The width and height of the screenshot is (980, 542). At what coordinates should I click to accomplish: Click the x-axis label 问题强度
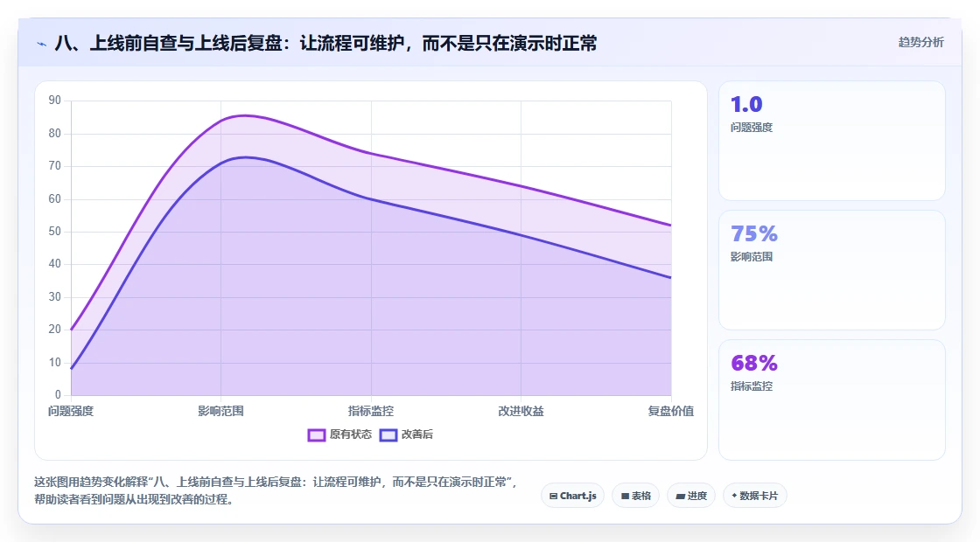click(71, 411)
